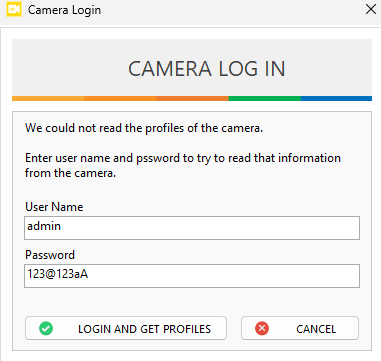
Task: Click the Camera Login window title text
Action: (64, 10)
